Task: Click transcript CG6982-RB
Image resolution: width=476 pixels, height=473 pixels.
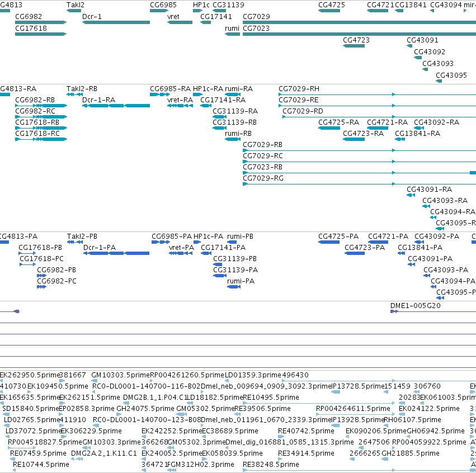Action: [41, 106]
